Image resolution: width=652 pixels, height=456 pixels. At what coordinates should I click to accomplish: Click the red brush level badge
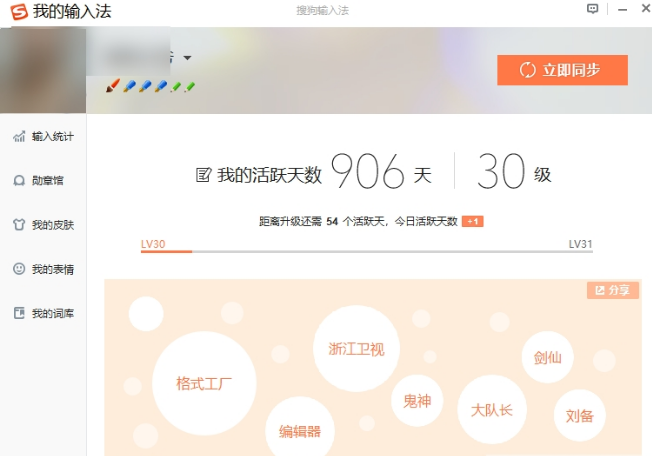click(113, 86)
